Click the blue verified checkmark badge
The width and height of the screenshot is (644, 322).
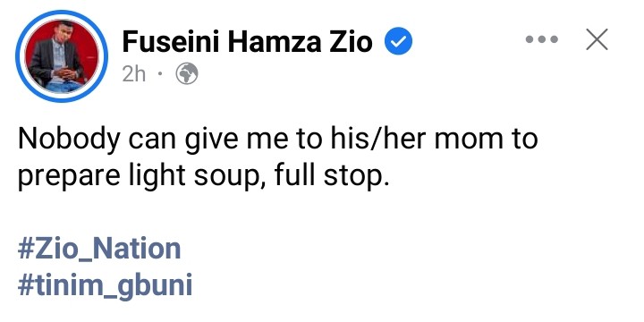[398, 41]
